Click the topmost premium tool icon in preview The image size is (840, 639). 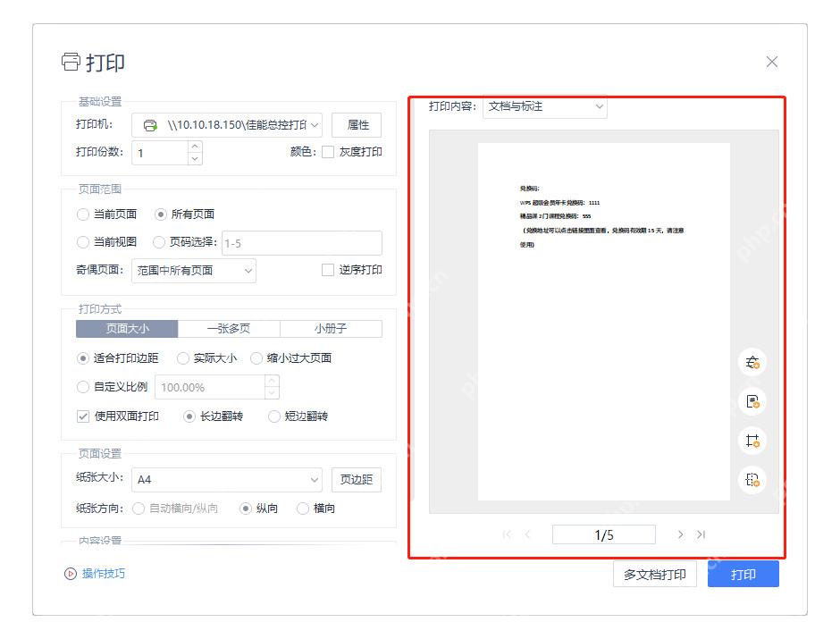pyautogui.click(x=752, y=362)
